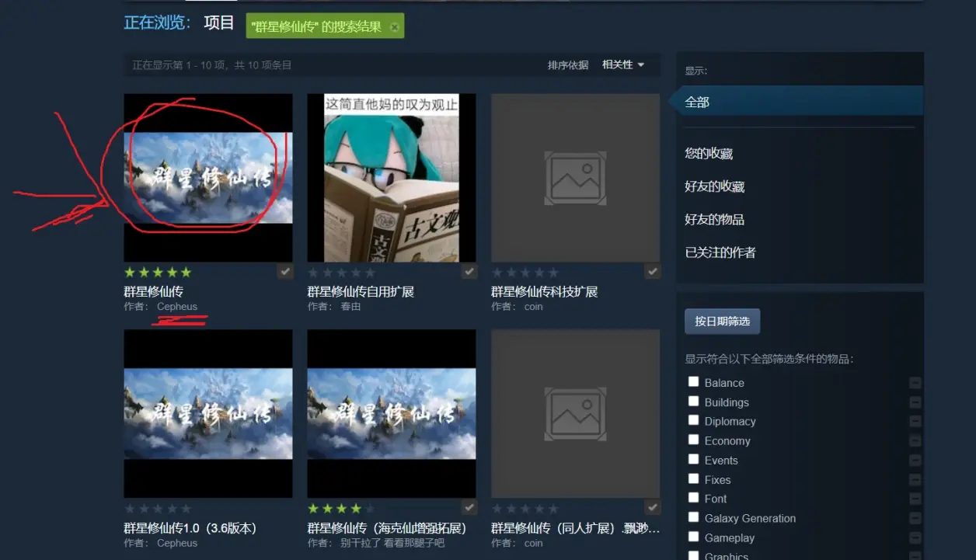The image size is (976, 560).
Task: Click the exclude minus icon beside Gameplay
Action: tap(915, 538)
